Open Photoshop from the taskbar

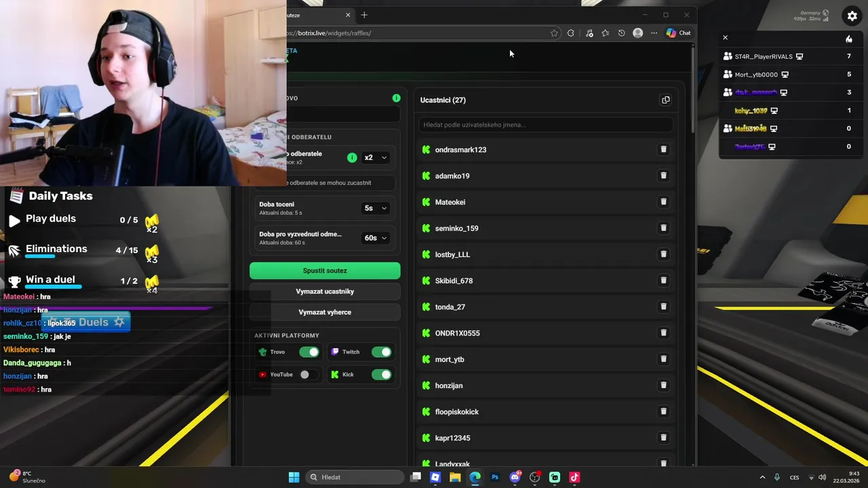495,477
